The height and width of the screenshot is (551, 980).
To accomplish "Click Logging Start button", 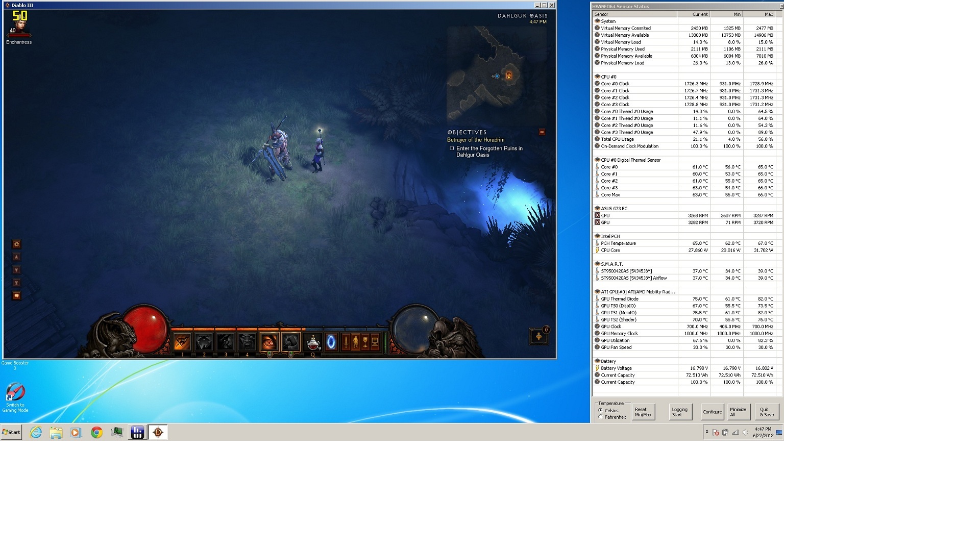I will [680, 412].
